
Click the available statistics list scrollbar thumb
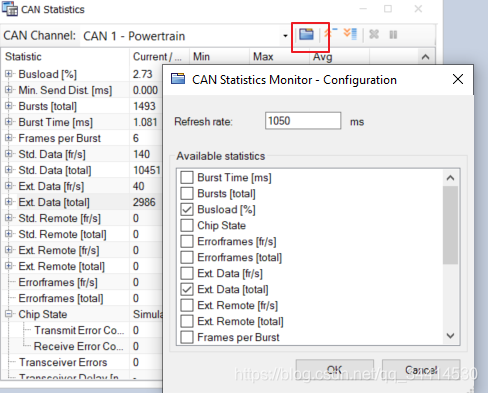coord(450,225)
